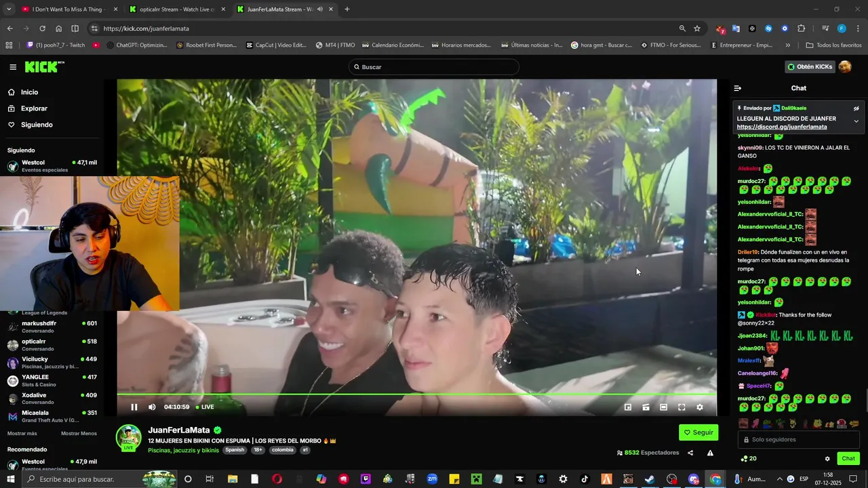Switch to theater mode
868x488 pixels.
(664, 407)
